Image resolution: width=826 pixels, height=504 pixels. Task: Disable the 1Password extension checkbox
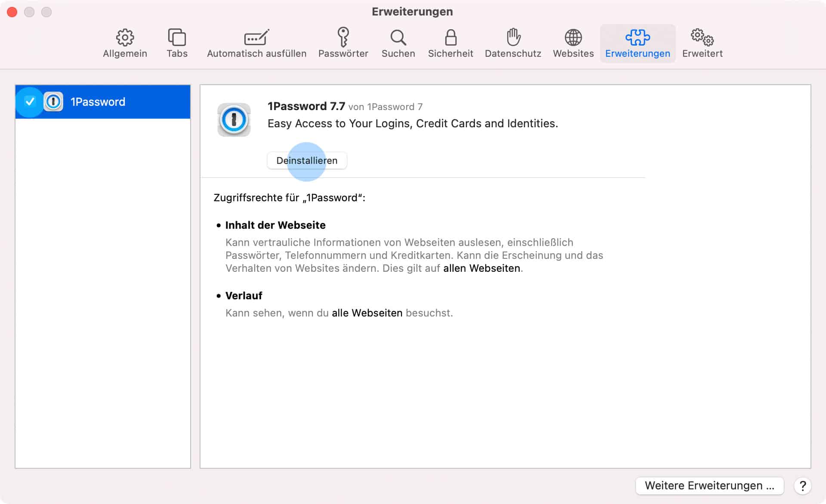[x=30, y=102]
